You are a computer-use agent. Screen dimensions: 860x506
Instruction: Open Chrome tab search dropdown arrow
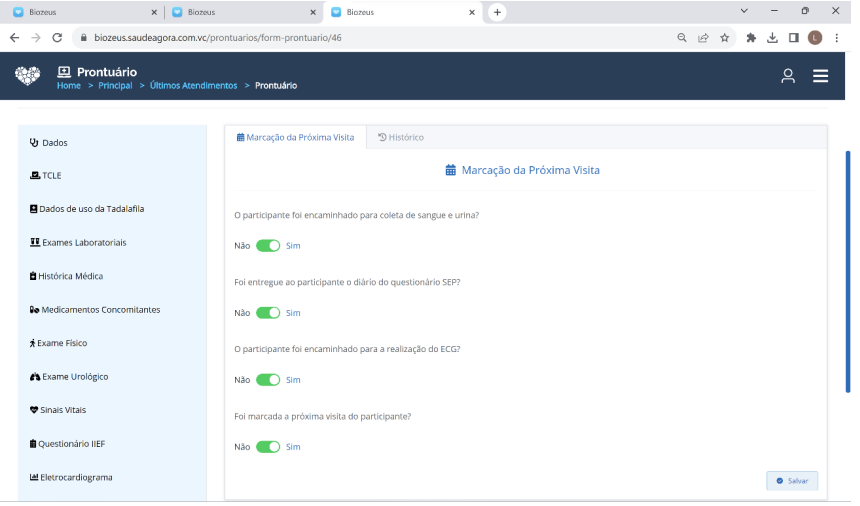(x=744, y=11)
